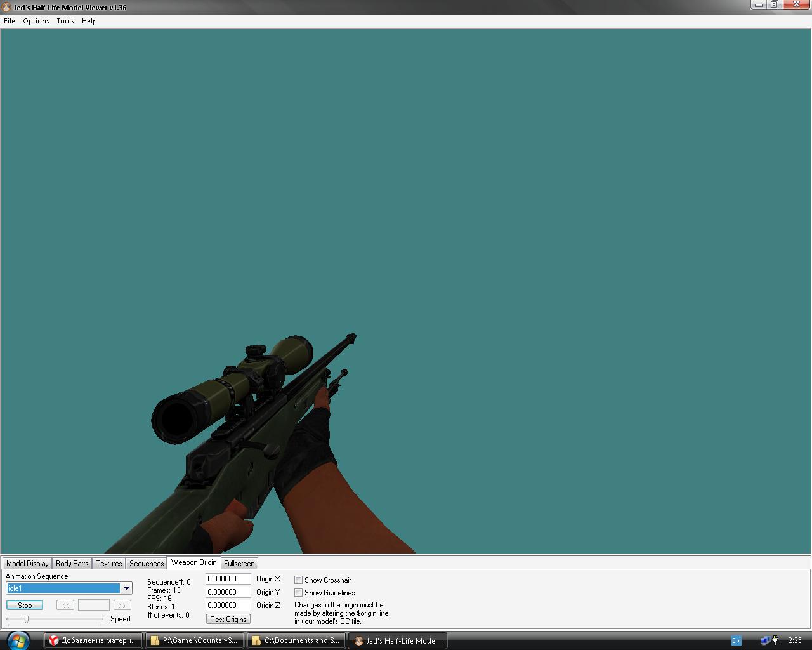
Task: Switch to the Textures tab
Action: [x=109, y=564]
